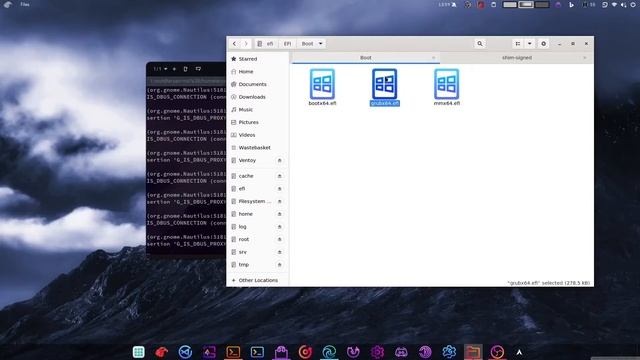
Task: Open the Files folder icon in dock
Action: pos(473,351)
